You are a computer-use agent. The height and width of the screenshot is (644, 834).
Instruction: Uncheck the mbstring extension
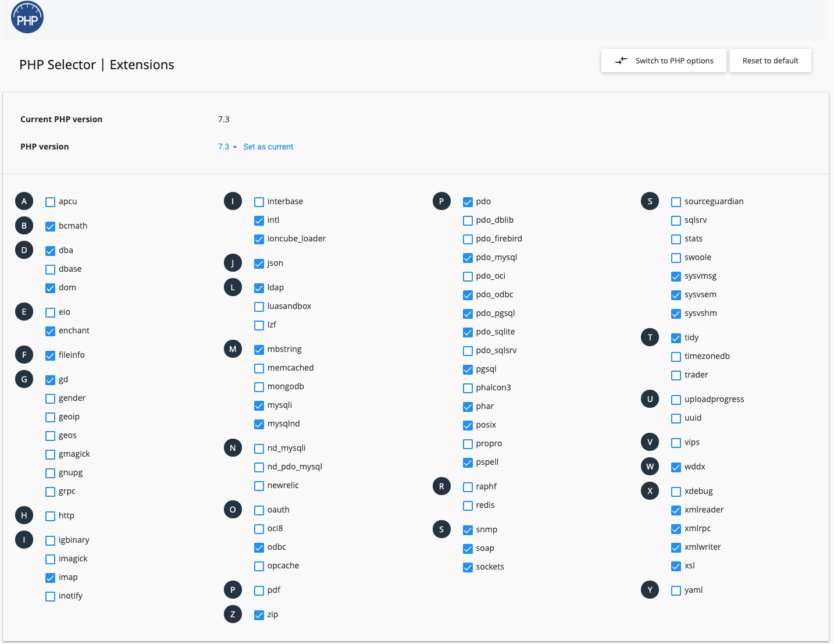tap(259, 350)
